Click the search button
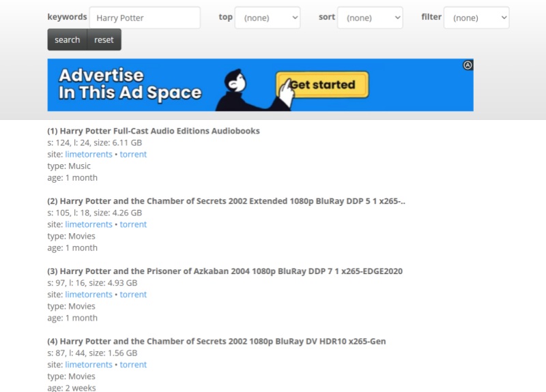546x392 pixels. pos(67,40)
